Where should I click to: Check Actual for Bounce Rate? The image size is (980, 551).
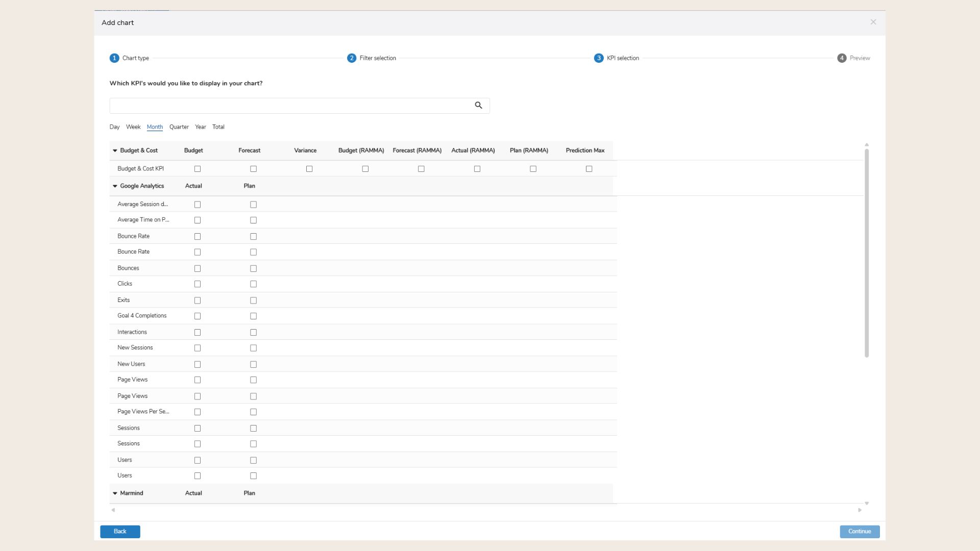198,236
